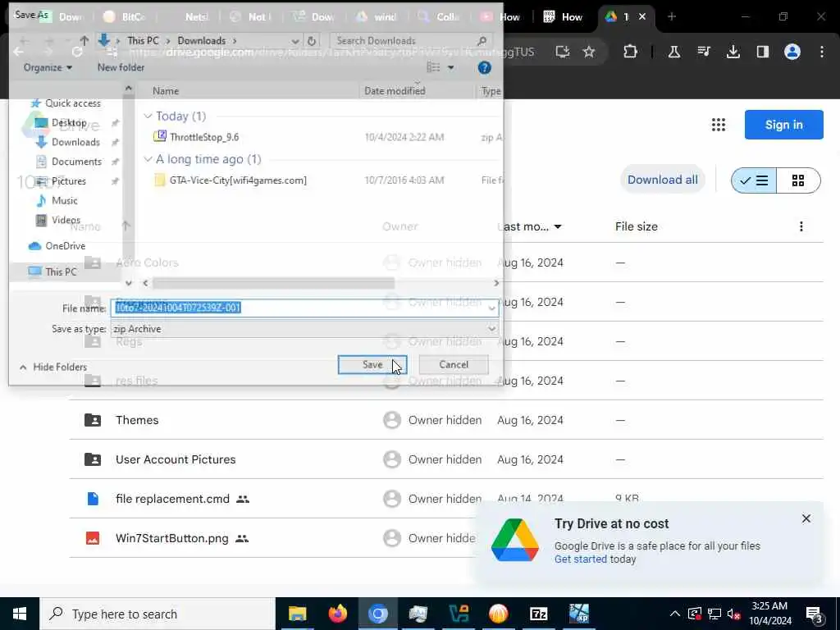
Task: Open Chrome three-dot menu
Action: pos(821,52)
